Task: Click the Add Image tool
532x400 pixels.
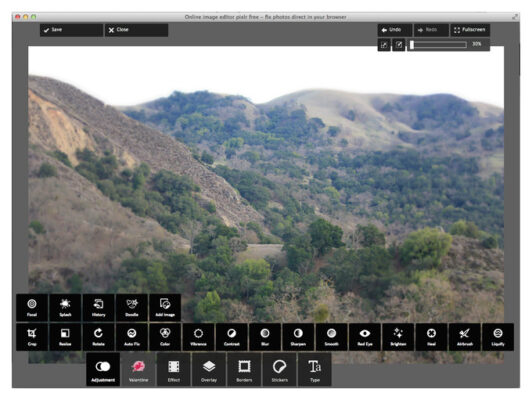Action: pyautogui.click(x=165, y=308)
